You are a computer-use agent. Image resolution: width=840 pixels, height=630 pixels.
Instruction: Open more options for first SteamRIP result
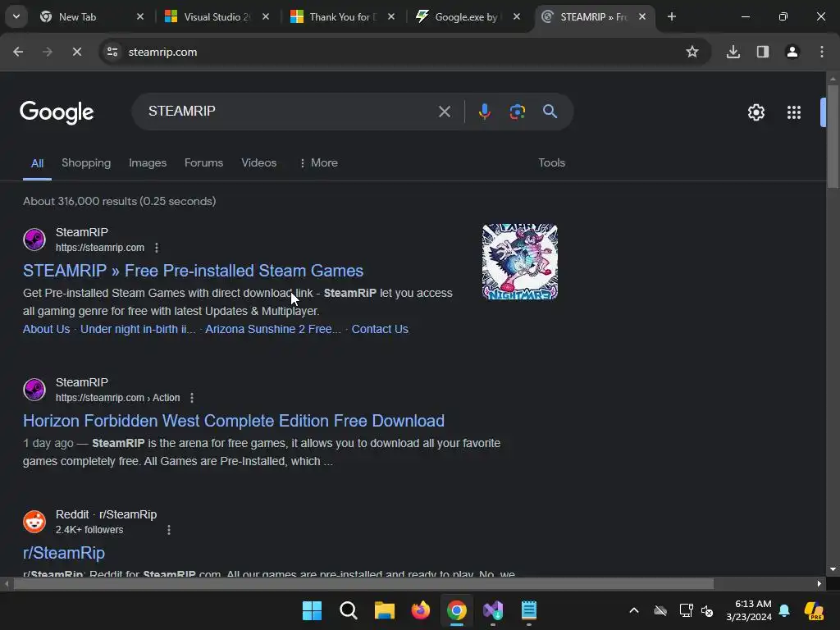(157, 248)
